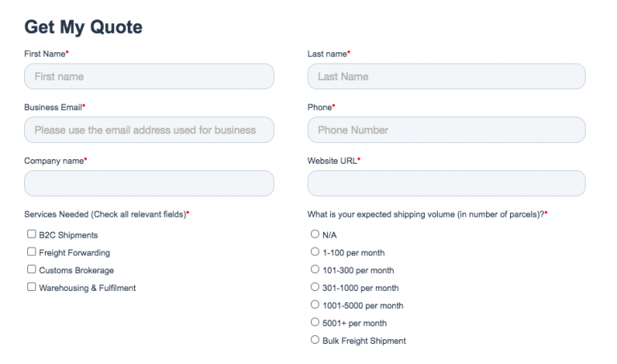Screen dimensions: 617x364
Task: Select the N/A shipping volume radio
Action: pyautogui.click(x=315, y=235)
